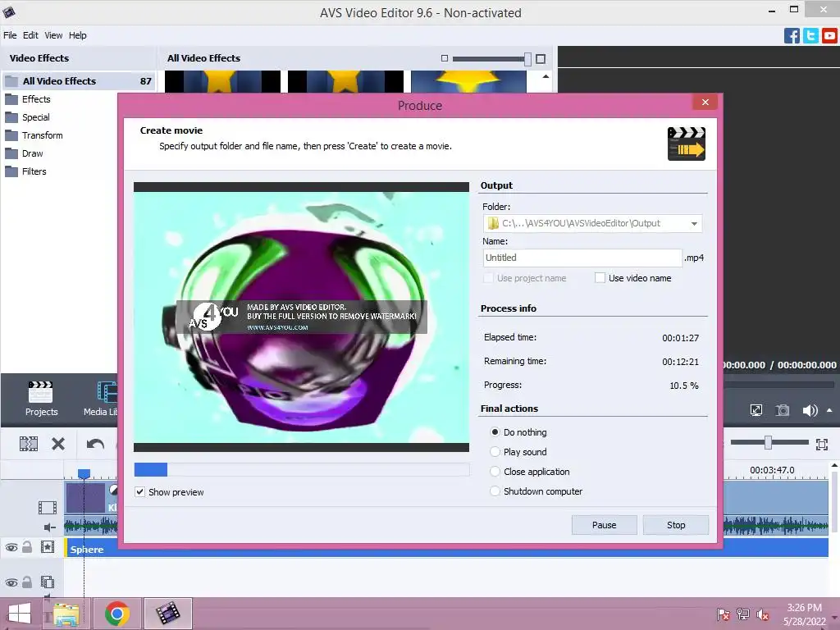This screenshot has height=630, width=840.
Task: Toggle the lock on the overlay track
Action: [27, 582]
